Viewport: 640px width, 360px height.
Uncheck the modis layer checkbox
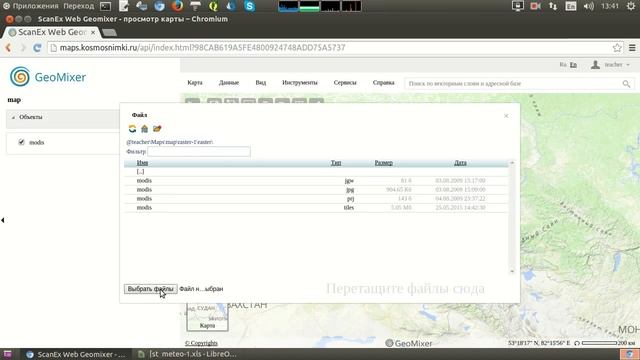(x=22, y=142)
